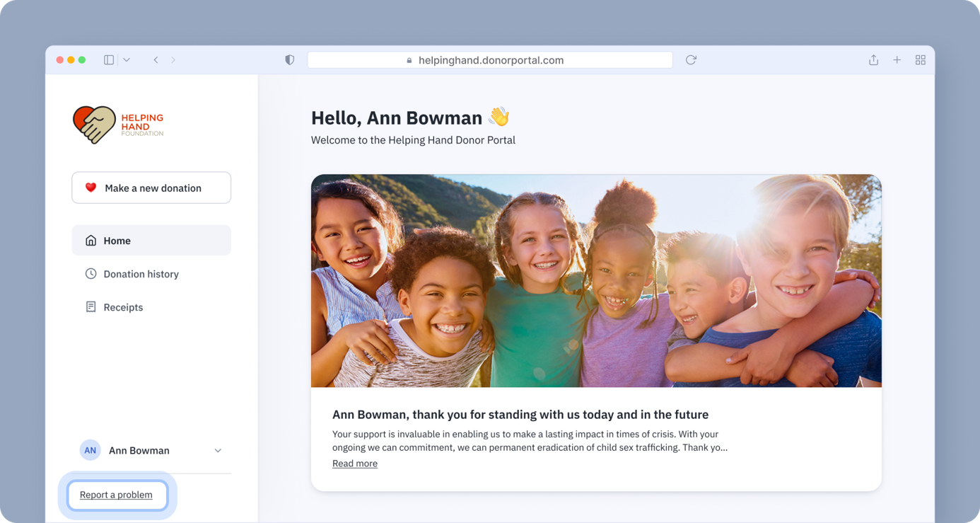The image size is (980, 523).
Task: Click the Helping Hand Foundation logo
Action: coord(118,125)
